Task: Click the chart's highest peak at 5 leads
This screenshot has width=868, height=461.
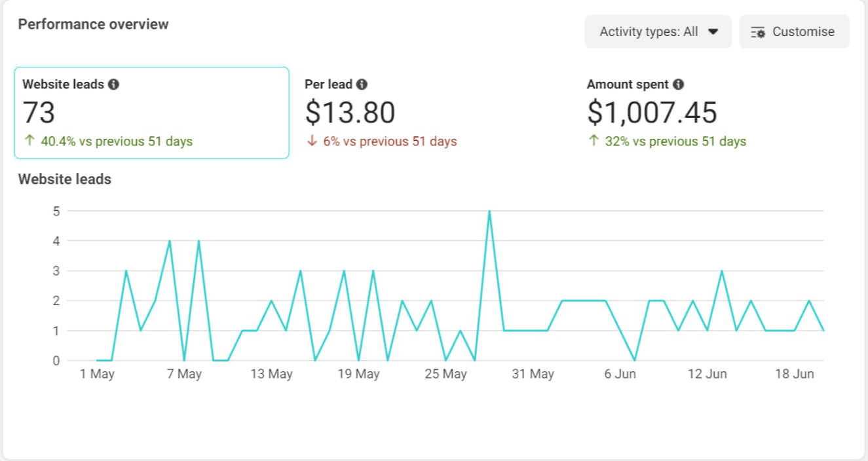Action: (489, 212)
